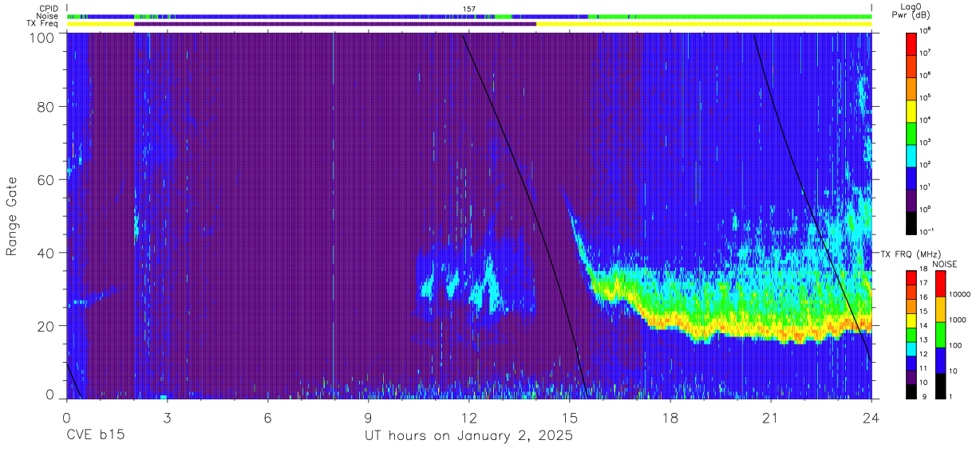Image resolution: width=980 pixels, height=452 pixels.
Task: Click the 60 tick on Range Gate axis
Action: click(46, 180)
